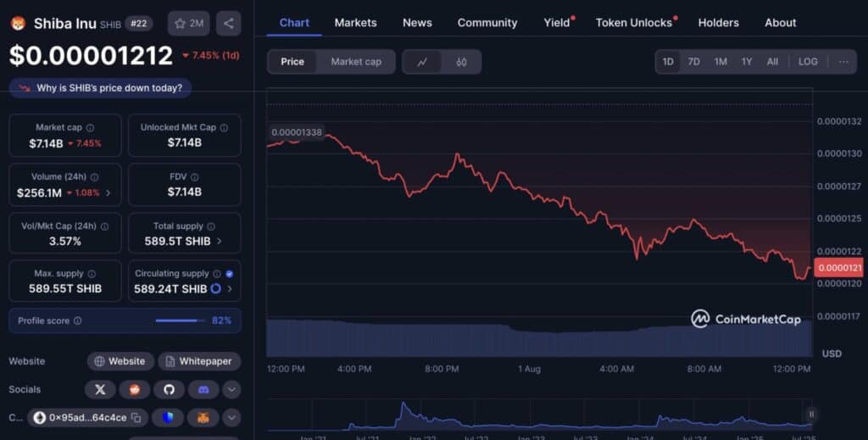
Task: Click the bottom historical mini chart
Action: coord(539,415)
